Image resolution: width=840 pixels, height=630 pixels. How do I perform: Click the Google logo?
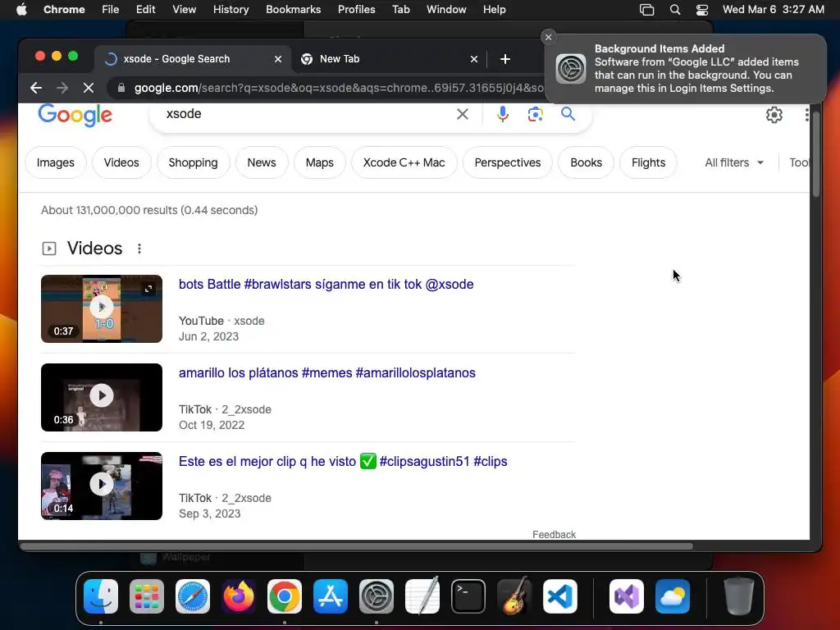(75, 114)
